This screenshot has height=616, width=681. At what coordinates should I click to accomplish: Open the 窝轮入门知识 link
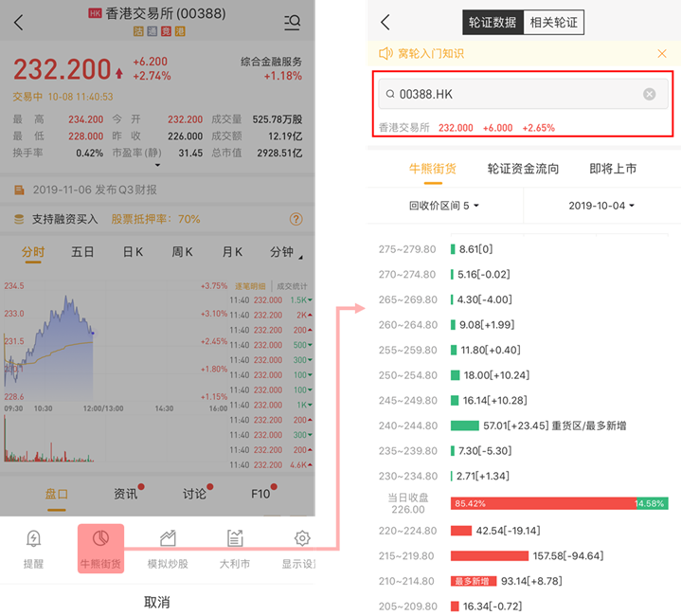(x=431, y=53)
